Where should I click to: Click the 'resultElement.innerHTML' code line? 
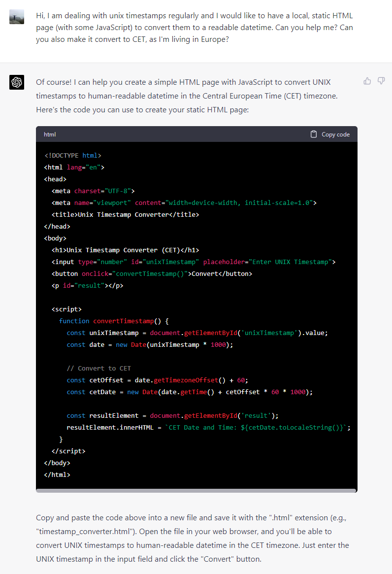click(x=208, y=428)
